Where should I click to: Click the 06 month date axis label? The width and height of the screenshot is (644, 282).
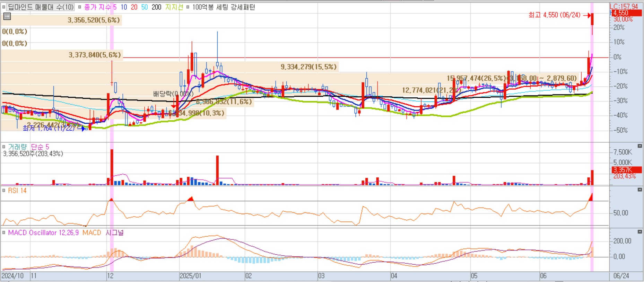coord(543,276)
